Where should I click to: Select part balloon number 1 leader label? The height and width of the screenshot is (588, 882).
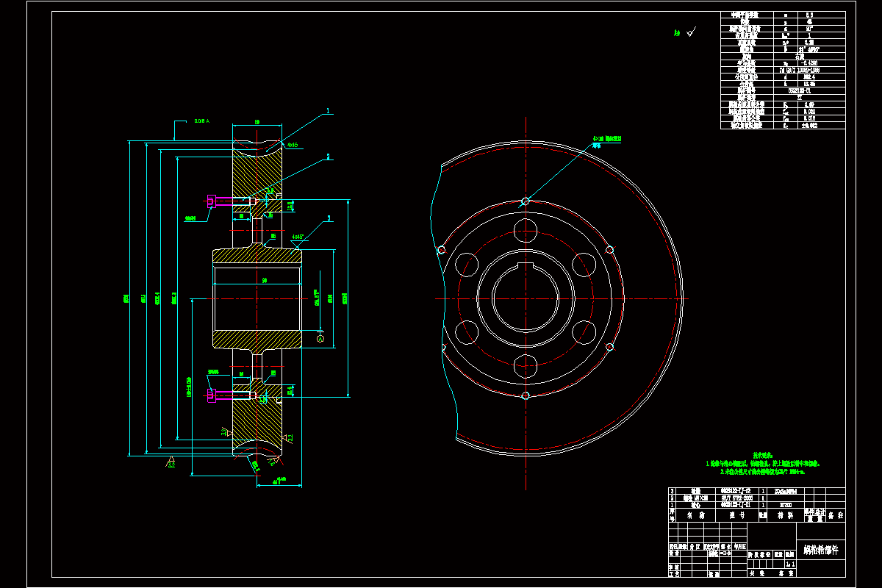click(329, 111)
